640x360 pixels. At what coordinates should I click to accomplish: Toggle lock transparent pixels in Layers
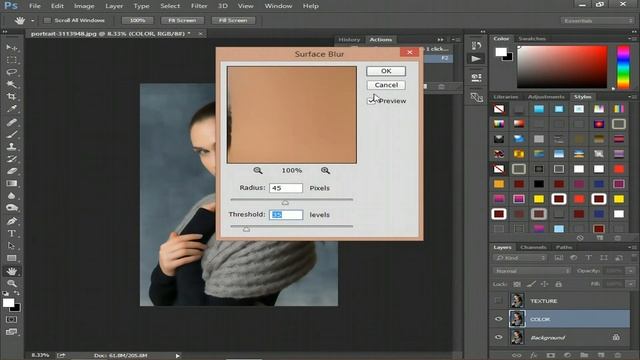click(x=517, y=284)
